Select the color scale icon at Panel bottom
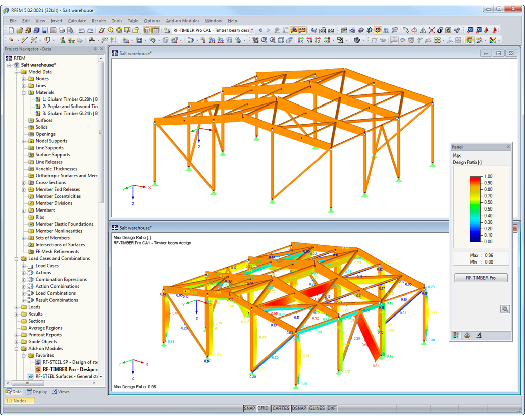 tap(456, 335)
